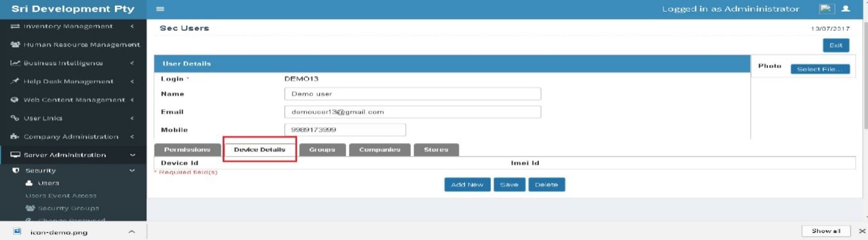This screenshot has width=868, height=240.
Task: Click the Sec Users page heading
Action: click(183, 28)
